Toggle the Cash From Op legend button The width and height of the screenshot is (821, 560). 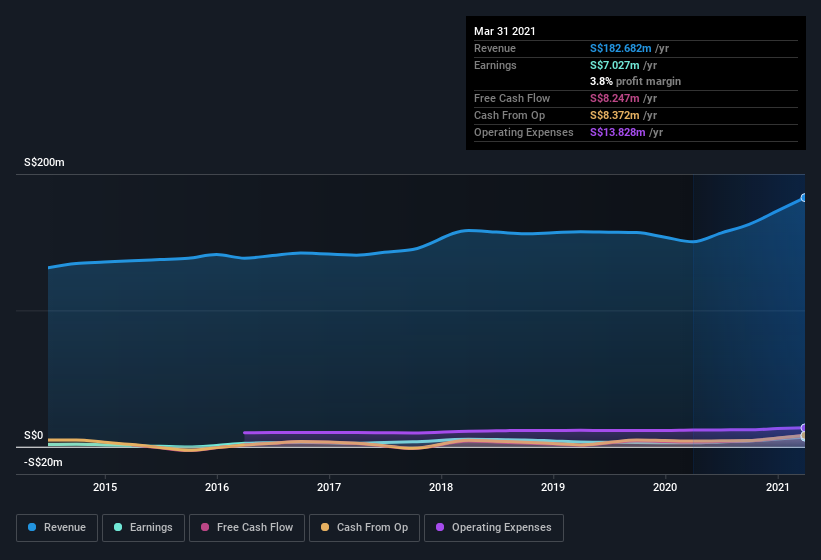click(x=364, y=528)
